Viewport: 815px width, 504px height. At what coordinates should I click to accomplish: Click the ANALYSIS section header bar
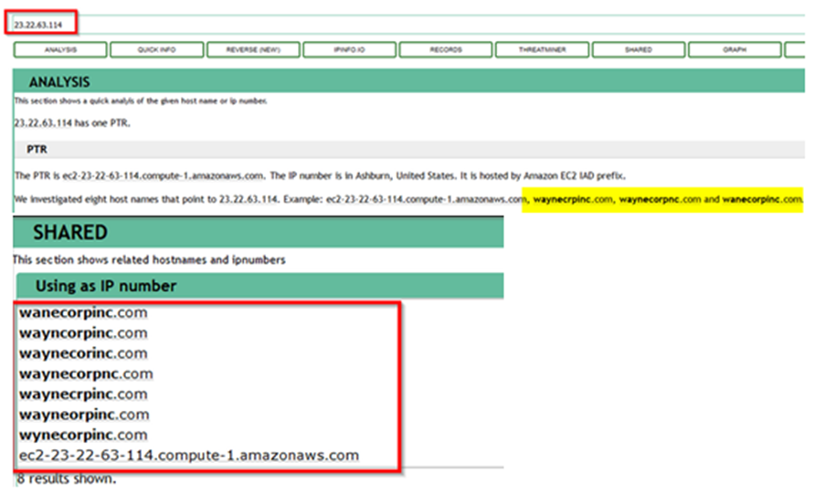[x=408, y=81]
